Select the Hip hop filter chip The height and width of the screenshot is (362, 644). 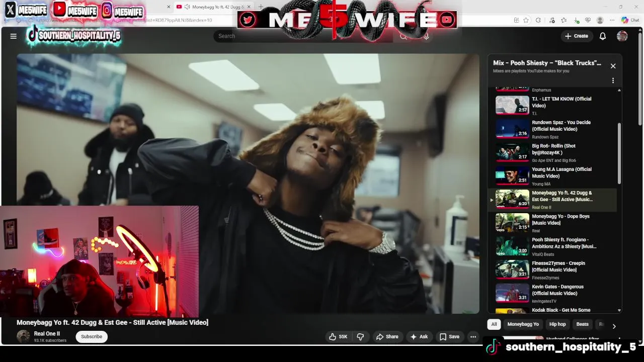[557, 324]
